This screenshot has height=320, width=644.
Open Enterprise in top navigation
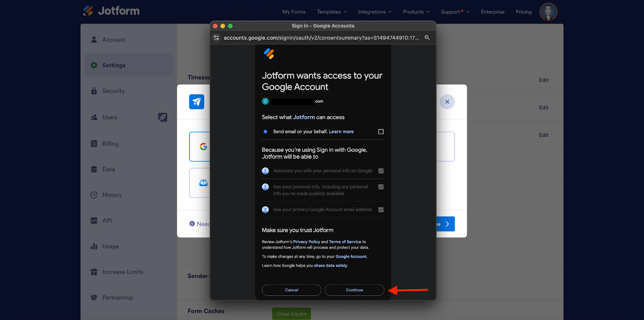[x=493, y=12]
